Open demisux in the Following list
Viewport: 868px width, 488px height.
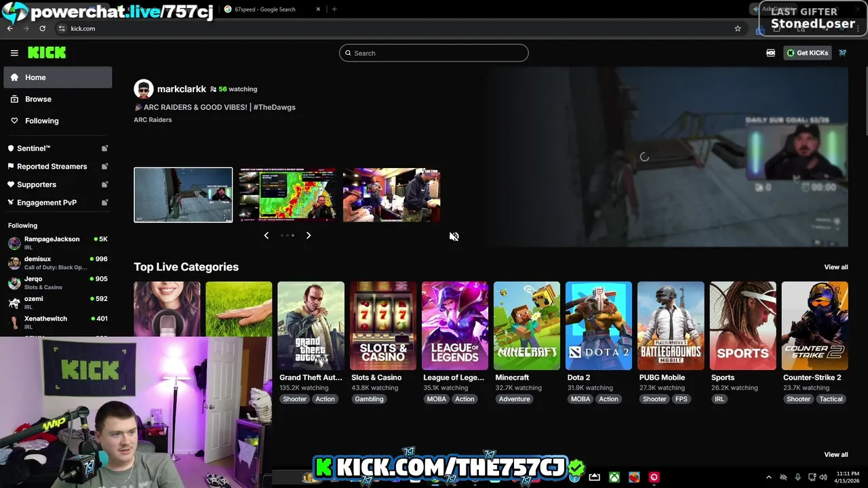coord(58,263)
